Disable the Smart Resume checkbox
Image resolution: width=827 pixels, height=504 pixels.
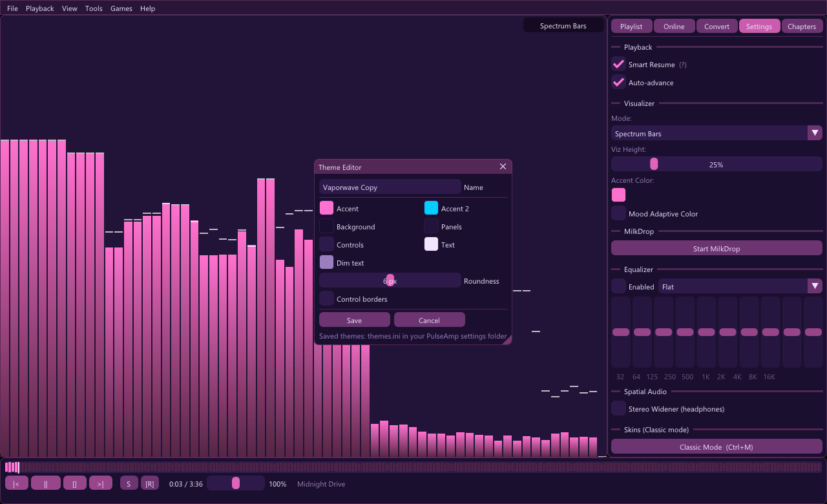(618, 65)
